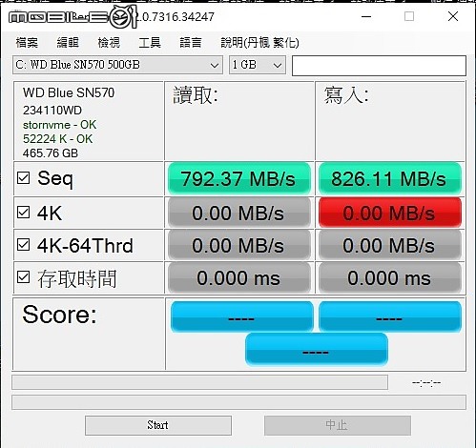Viewport: 476px width, 448px height.
Task: Uncheck the Seq test checkbox
Action: click(x=24, y=178)
